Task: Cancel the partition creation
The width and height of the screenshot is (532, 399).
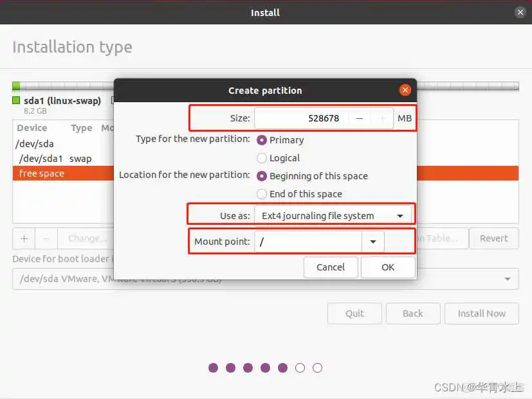Action: 331,267
